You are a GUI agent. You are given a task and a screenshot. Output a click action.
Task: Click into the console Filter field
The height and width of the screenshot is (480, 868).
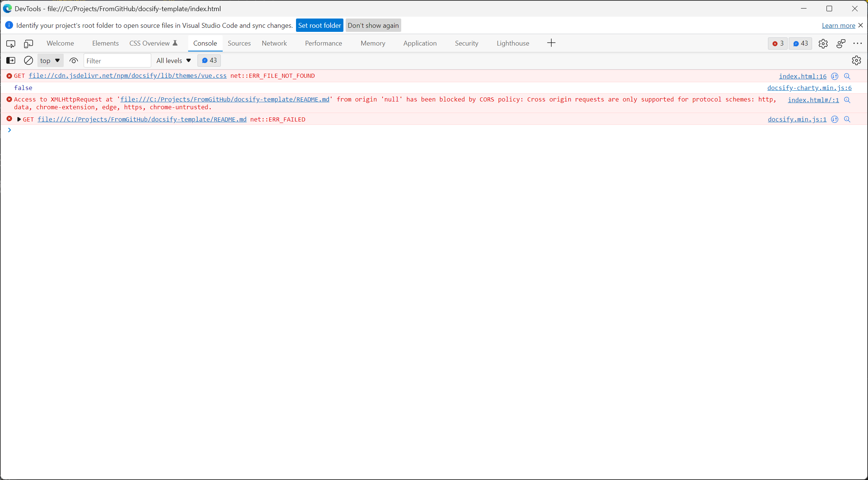coord(117,61)
